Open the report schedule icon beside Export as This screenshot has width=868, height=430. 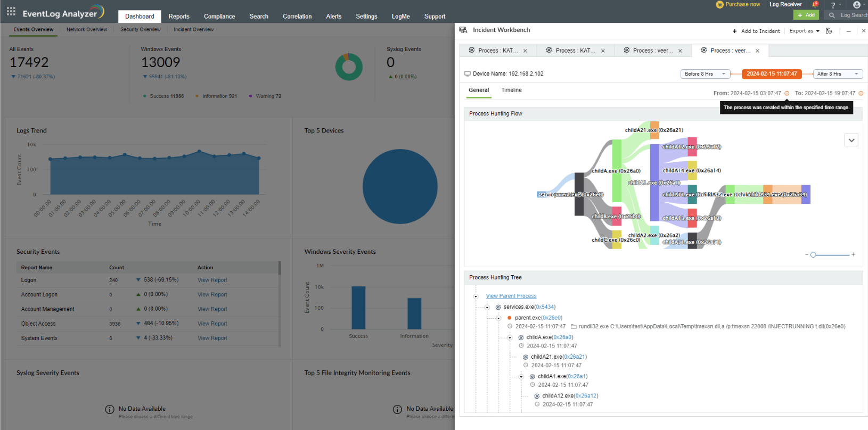(829, 31)
